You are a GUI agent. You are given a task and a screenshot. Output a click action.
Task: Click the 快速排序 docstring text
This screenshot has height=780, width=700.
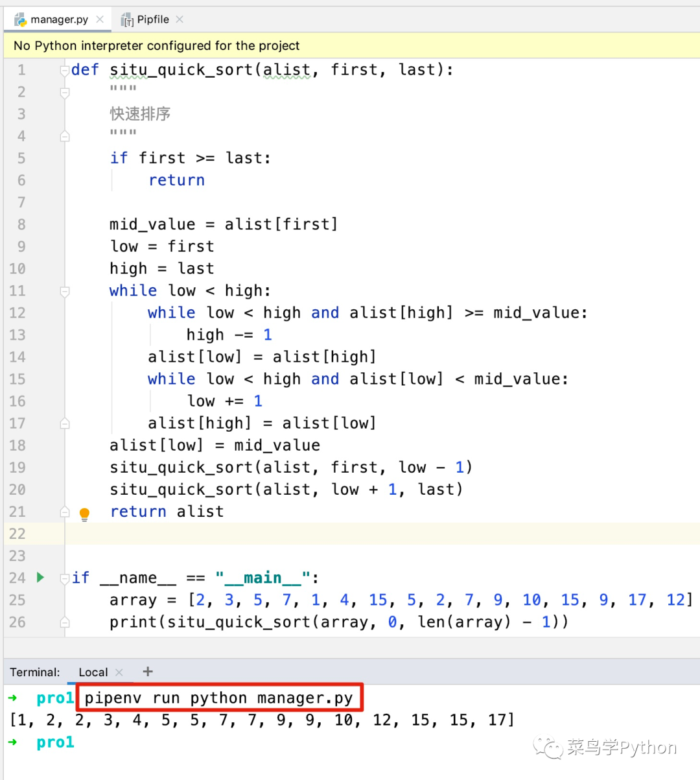(140, 113)
